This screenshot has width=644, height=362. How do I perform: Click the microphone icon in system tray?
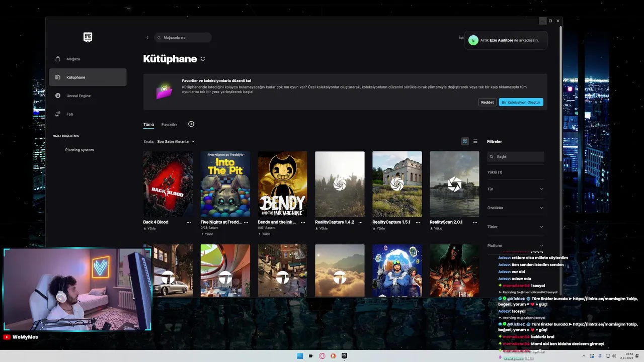pyautogui.click(x=600, y=356)
